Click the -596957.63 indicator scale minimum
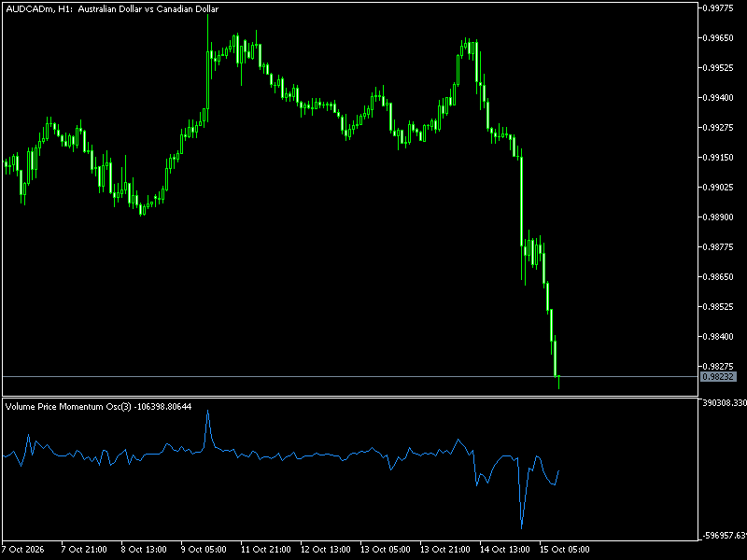This screenshot has height=560, width=747. click(x=726, y=536)
